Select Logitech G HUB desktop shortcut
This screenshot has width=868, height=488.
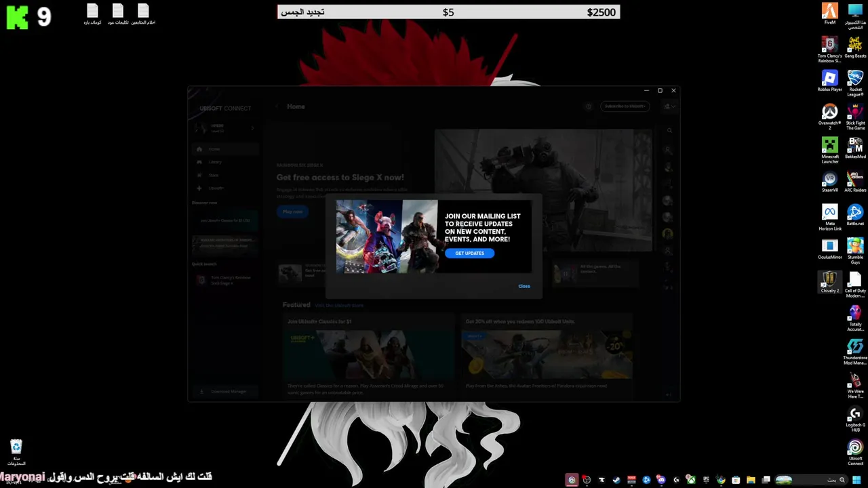pyautogui.click(x=855, y=419)
